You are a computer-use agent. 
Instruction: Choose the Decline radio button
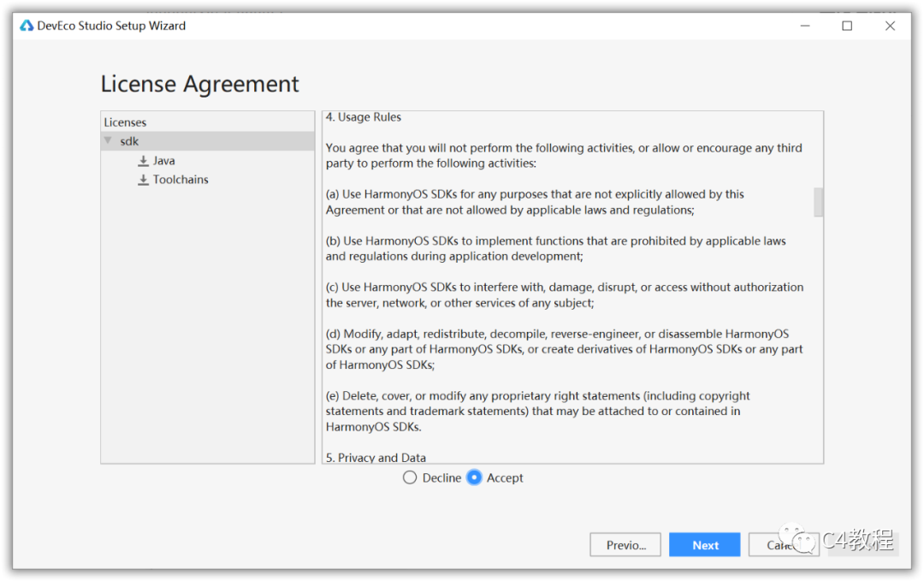click(x=410, y=477)
